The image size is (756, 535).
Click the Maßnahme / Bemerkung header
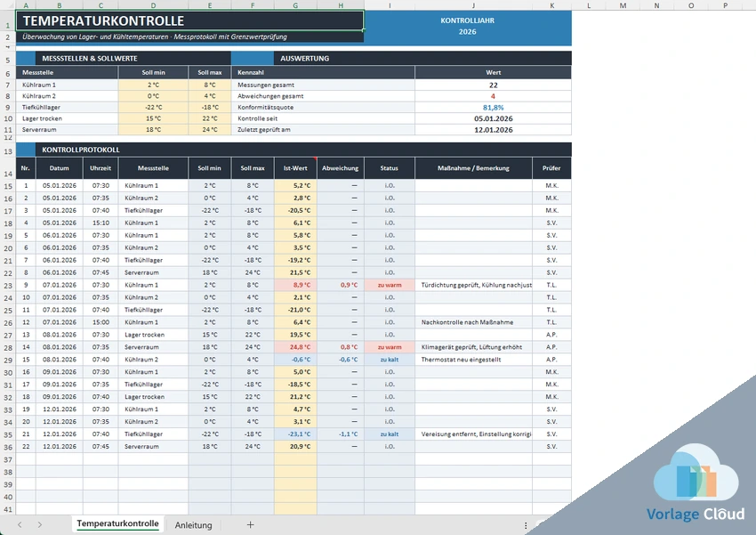(x=473, y=168)
